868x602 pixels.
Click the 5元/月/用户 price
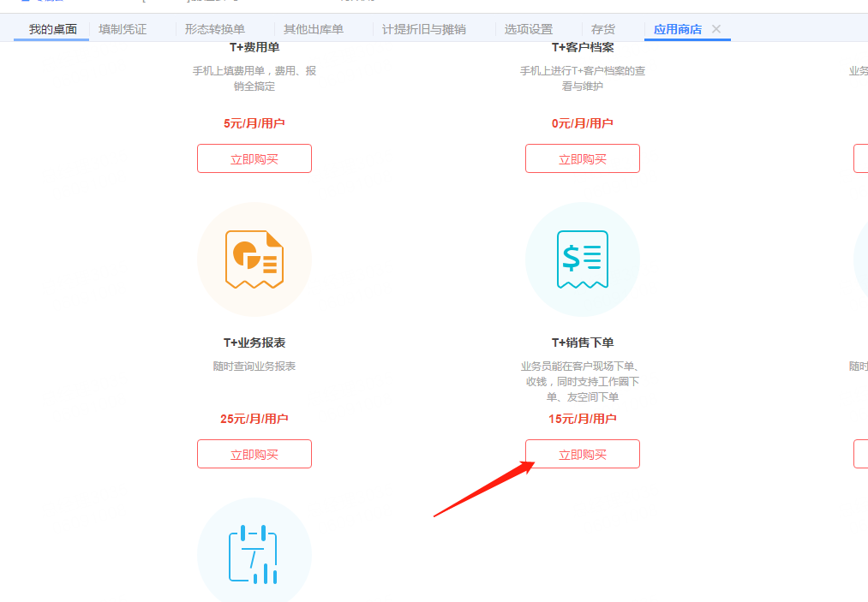[x=254, y=123]
